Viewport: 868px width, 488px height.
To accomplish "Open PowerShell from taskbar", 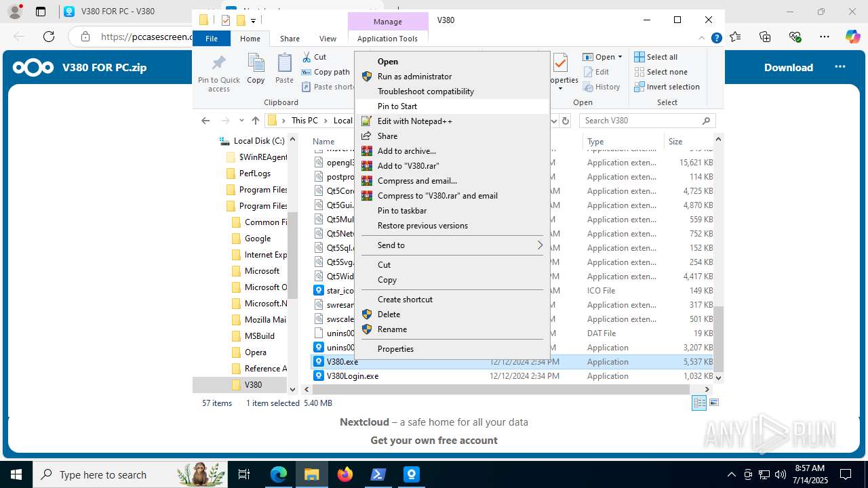I will pyautogui.click(x=378, y=474).
